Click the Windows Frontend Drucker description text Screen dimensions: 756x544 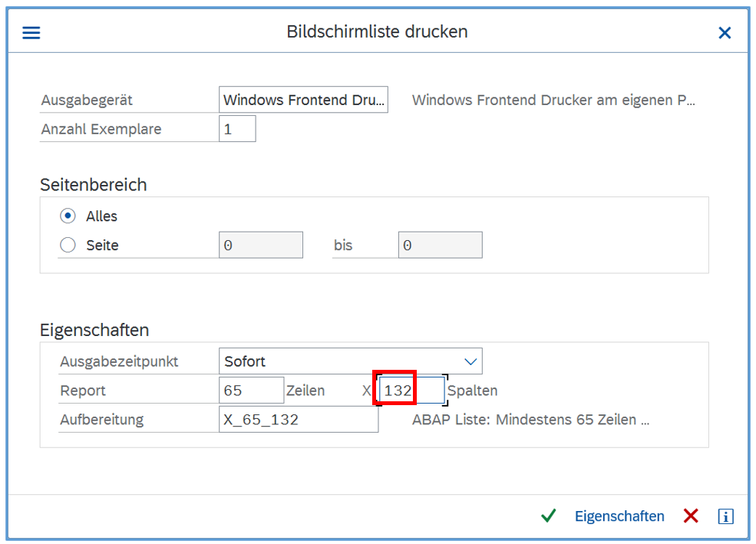pyautogui.click(x=553, y=100)
